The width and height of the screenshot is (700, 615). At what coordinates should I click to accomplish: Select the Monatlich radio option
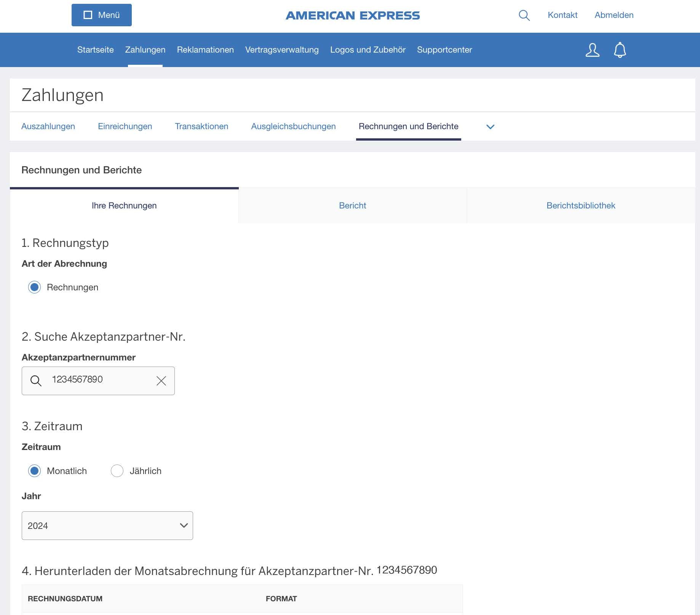[x=35, y=471]
